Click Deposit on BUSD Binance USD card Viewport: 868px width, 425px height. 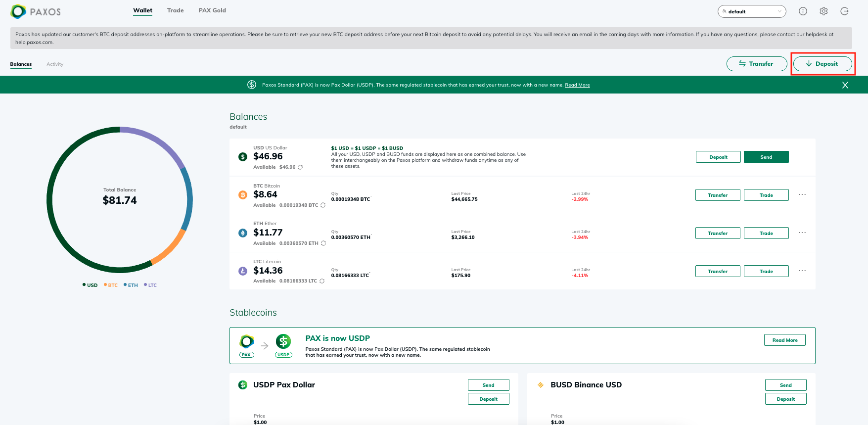pyautogui.click(x=786, y=399)
